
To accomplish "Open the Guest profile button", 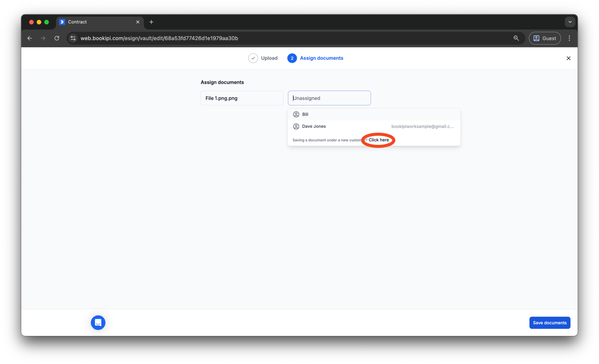I will [545, 38].
